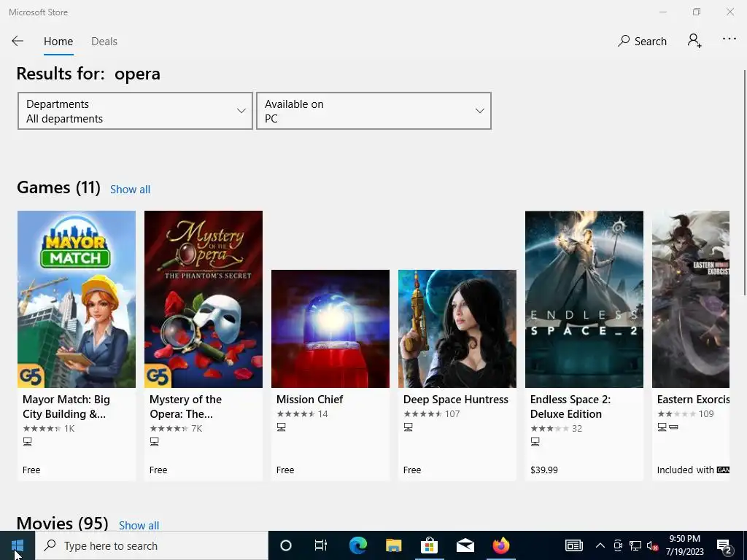Click the Store page vertical scrollbar
747x560 pixels.
(744, 183)
